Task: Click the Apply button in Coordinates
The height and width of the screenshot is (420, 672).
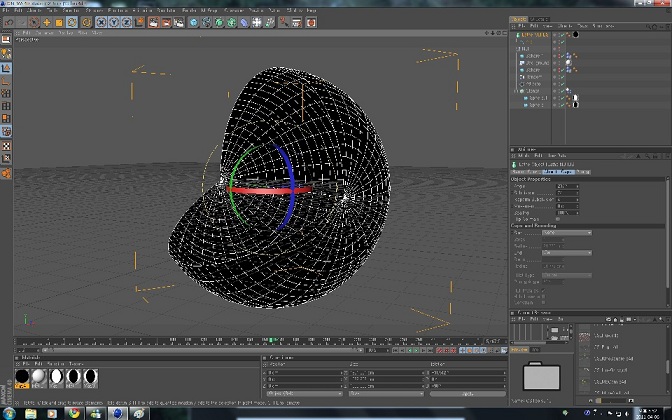Action: pyautogui.click(x=468, y=394)
